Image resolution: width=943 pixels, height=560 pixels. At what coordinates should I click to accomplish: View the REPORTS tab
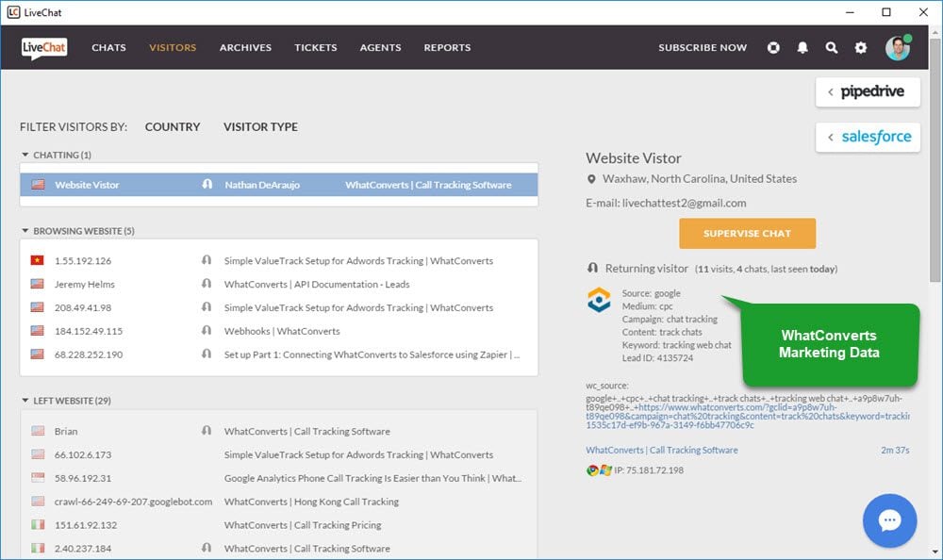pyautogui.click(x=447, y=47)
